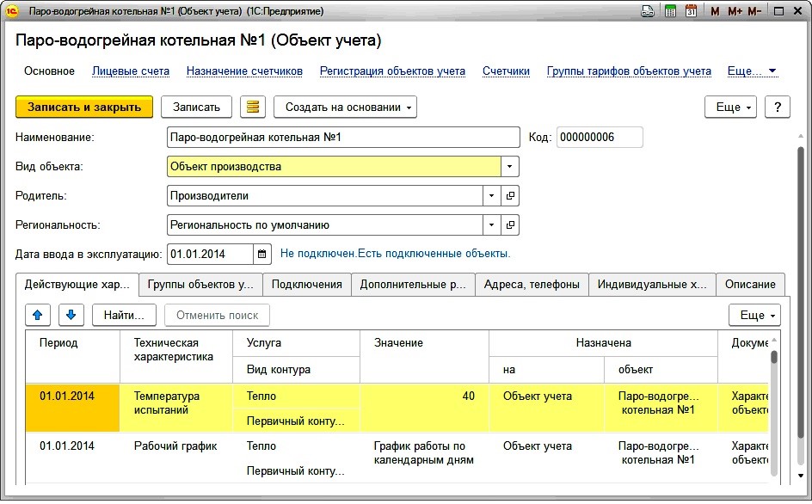
Task: Click the M- memory subtract icon
Action: pyautogui.click(x=754, y=11)
